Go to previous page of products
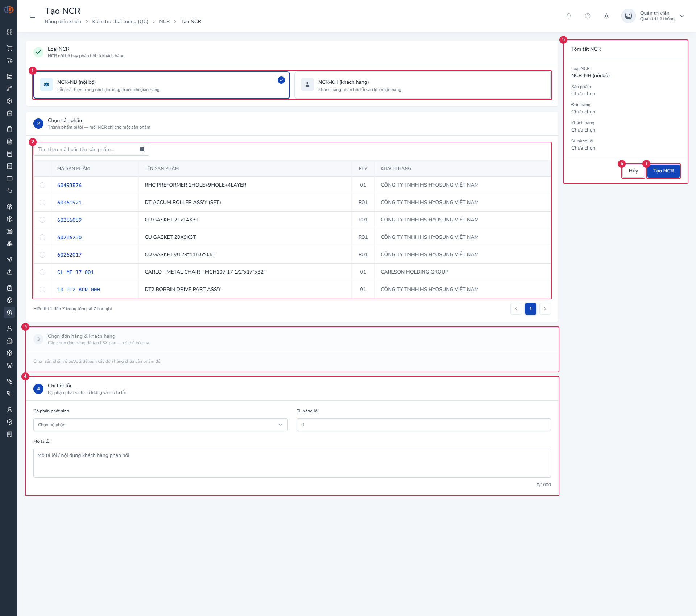The image size is (696, 616). (x=516, y=309)
